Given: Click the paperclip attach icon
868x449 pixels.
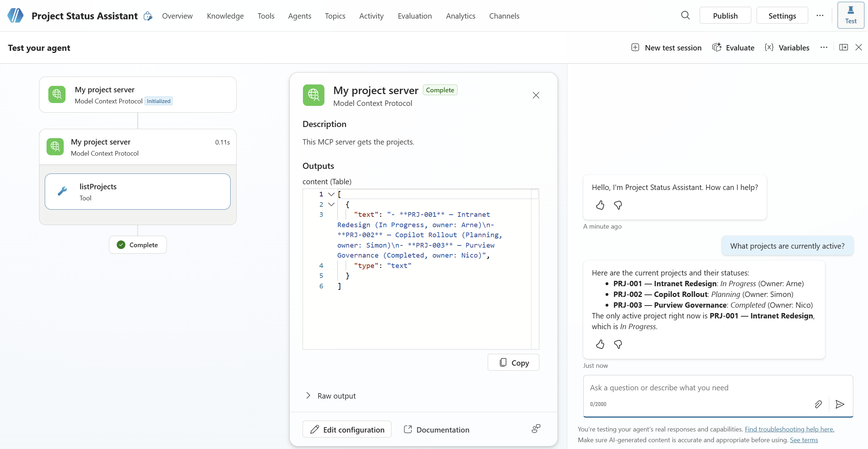Looking at the screenshot, I should (818, 404).
